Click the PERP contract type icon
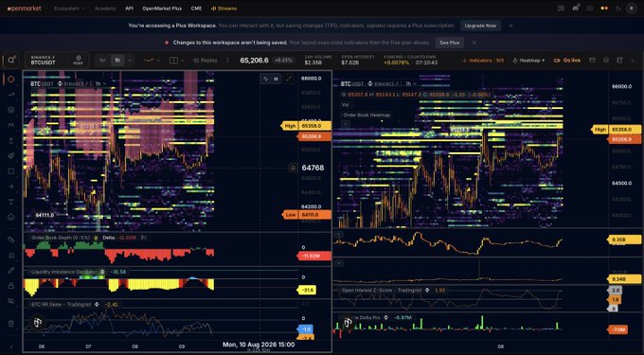 tap(78, 61)
